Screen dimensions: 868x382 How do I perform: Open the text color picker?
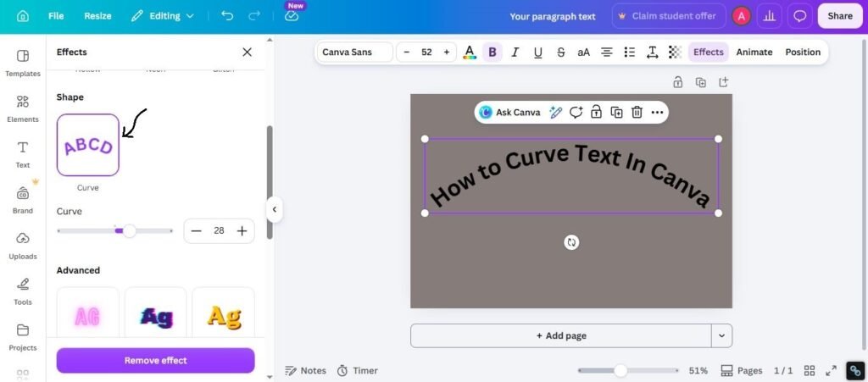click(470, 52)
